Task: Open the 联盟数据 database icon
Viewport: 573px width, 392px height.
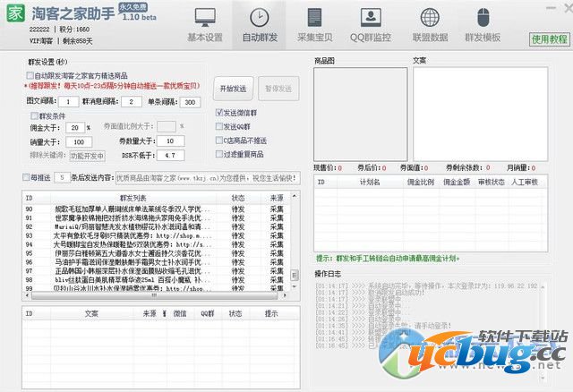Action: 428,18
